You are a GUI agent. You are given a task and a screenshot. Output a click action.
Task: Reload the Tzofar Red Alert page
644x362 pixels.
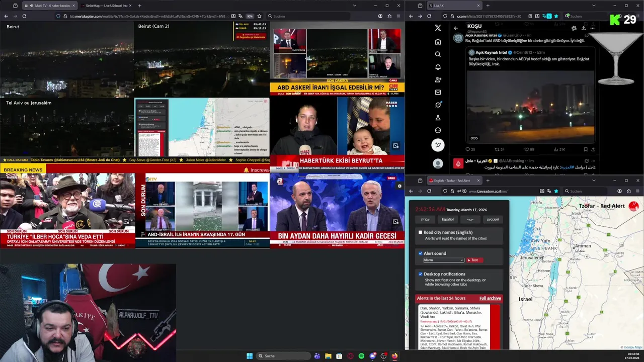pos(429,191)
